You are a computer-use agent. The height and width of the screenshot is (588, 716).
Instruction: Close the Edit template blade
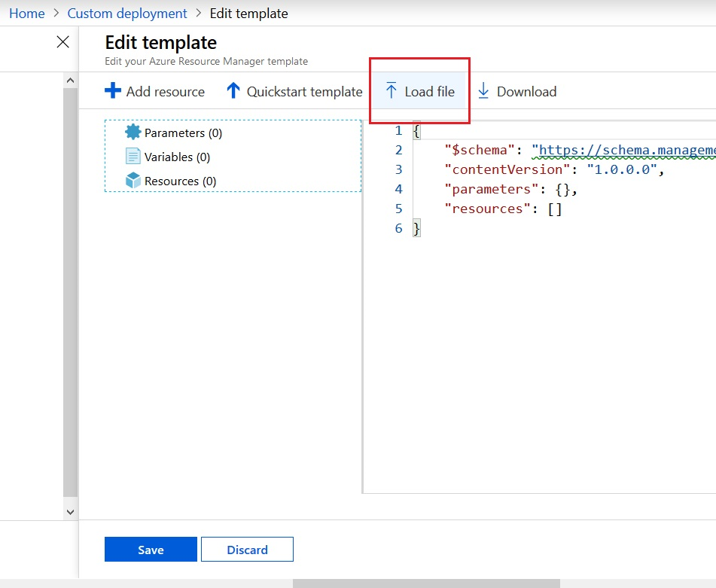point(63,42)
